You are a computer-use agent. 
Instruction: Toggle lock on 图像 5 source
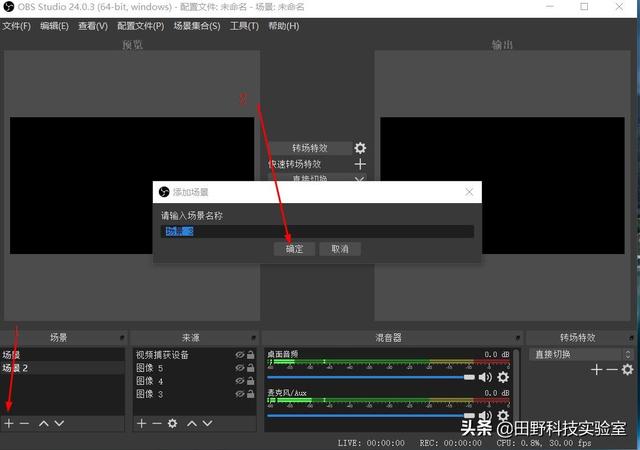point(251,368)
